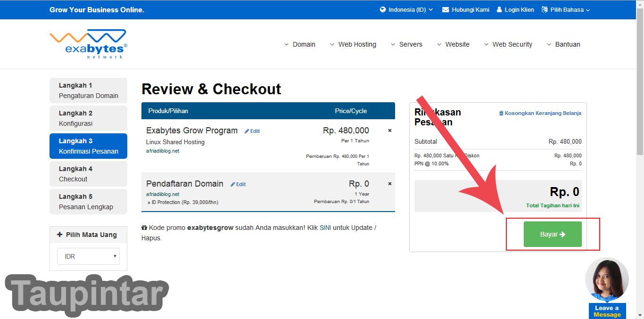Go to Langkah 1 Pengaturan Domain
This screenshot has width=644, height=319.
(88, 90)
